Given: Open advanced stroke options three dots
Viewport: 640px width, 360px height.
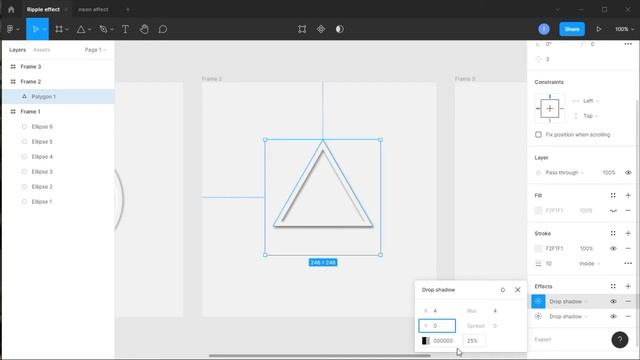Looking at the screenshot, I should point(628,263).
